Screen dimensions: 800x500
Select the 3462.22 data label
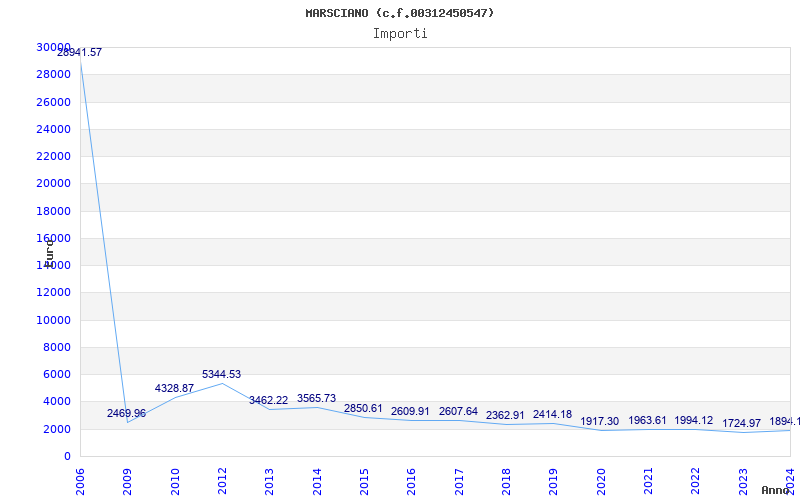[x=268, y=401]
